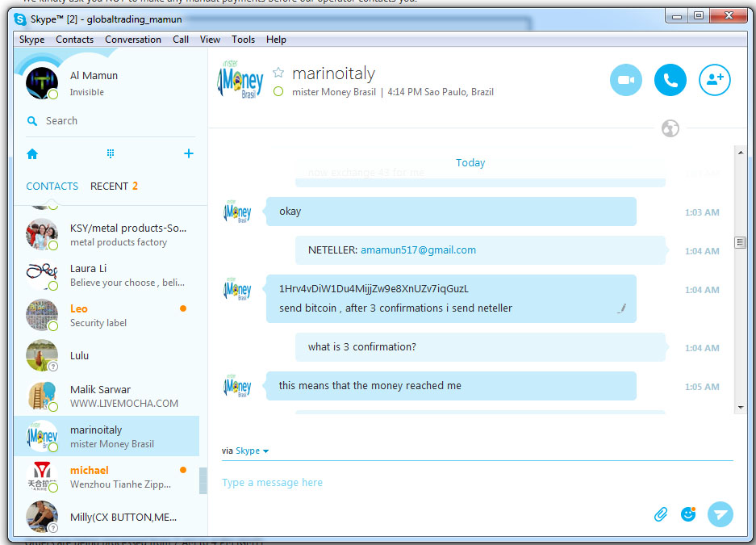Open the Tools menu
Image resolution: width=756 pixels, height=545 pixels.
(x=243, y=40)
